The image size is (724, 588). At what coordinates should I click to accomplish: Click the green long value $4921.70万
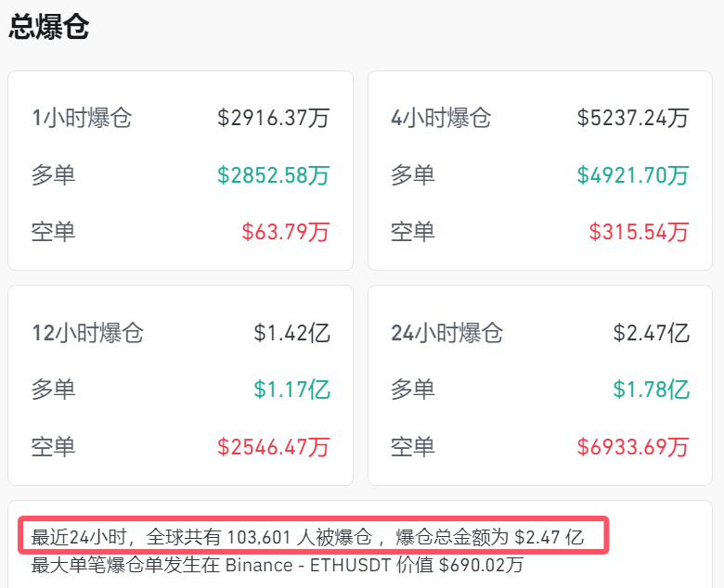(633, 174)
